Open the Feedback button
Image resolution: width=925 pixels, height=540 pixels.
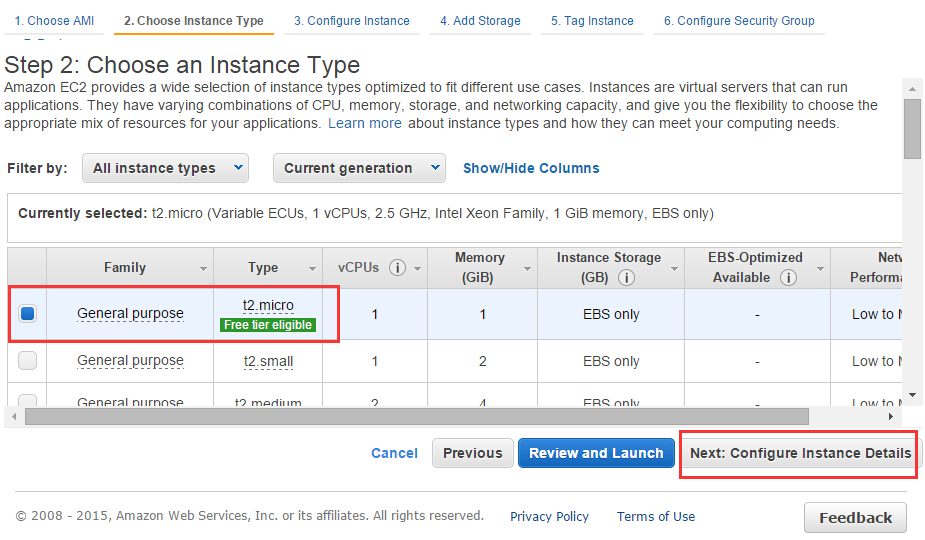tap(855, 518)
